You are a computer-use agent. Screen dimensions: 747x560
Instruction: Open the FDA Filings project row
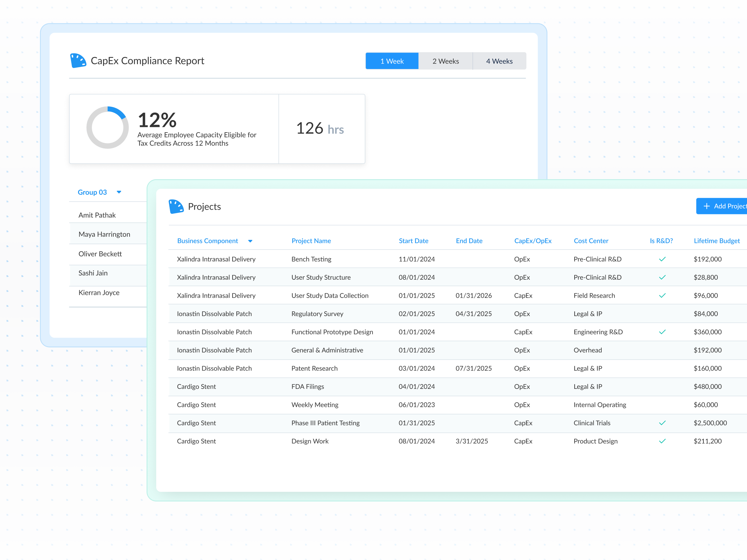pos(307,386)
